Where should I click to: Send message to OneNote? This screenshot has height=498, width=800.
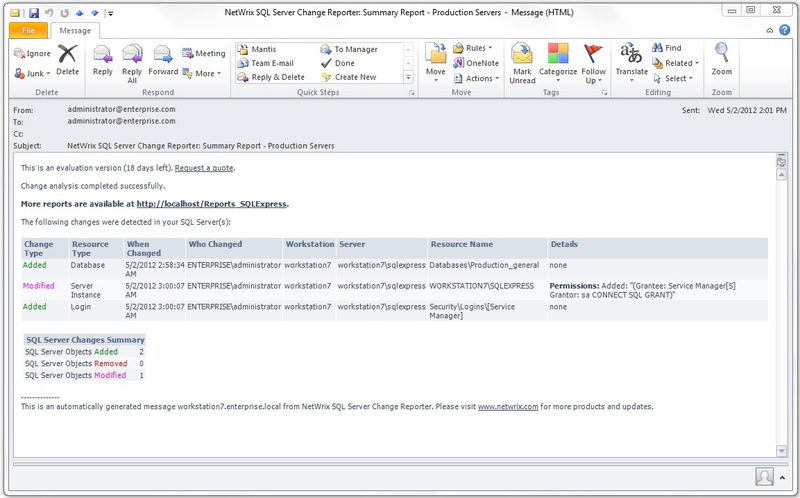click(x=476, y=63)
